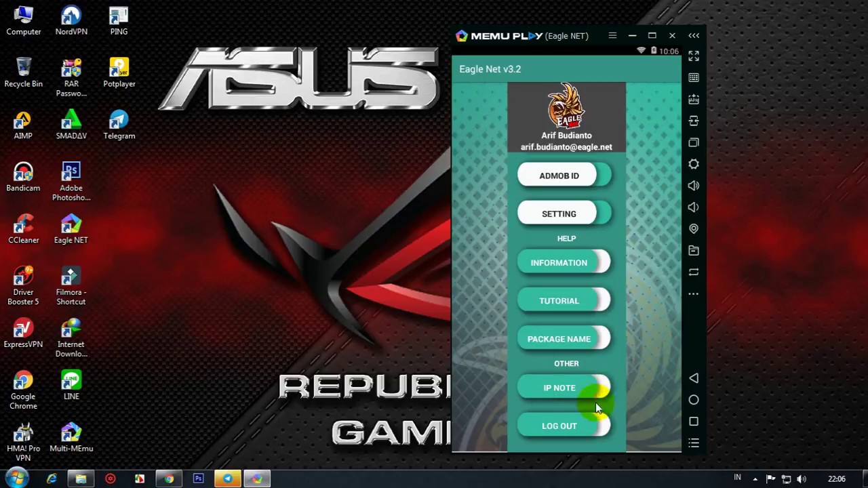868x488 pixels.
Task: Click the name text 'Arif Budianto'
Action: [566, 136]
